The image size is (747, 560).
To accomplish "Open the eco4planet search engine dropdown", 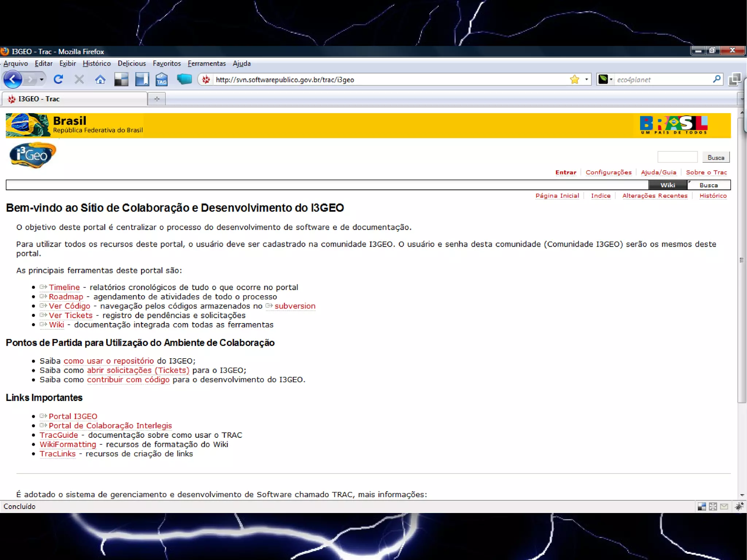I will [x=606, y=79].
